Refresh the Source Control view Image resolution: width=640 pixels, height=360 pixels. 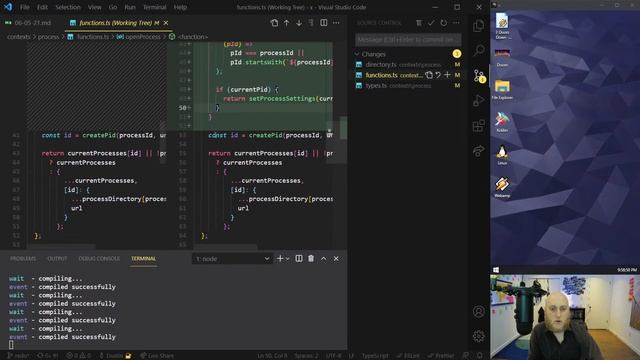(x=443, y=23)
